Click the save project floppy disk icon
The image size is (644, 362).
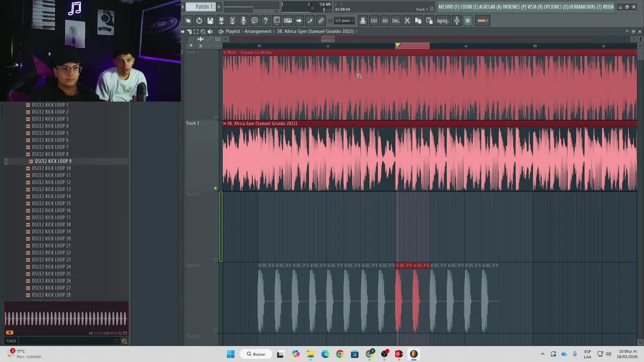[210, 21]
